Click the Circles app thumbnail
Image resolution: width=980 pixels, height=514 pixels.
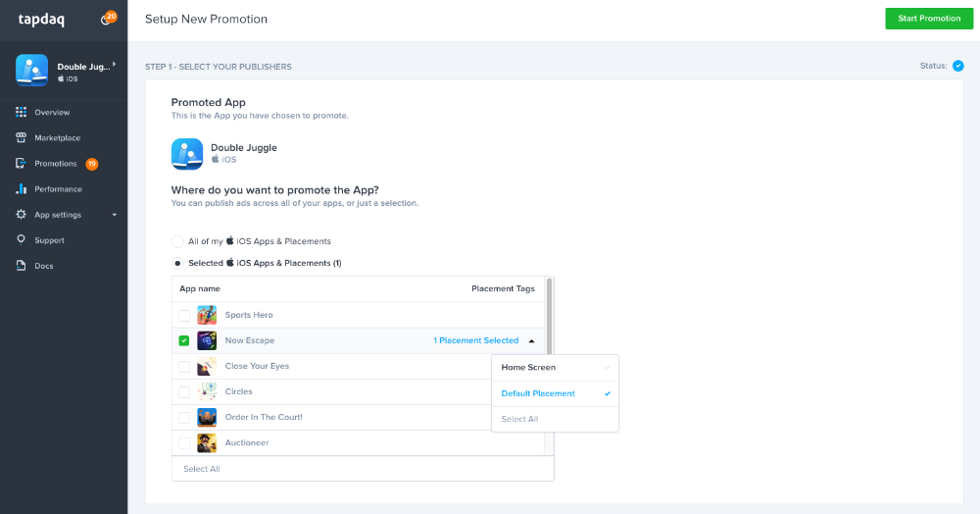[207, 392]
